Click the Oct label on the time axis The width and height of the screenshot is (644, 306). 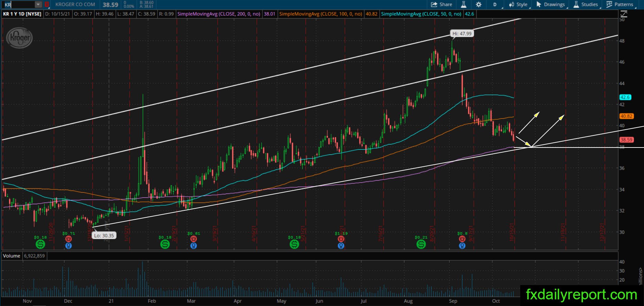496,301
